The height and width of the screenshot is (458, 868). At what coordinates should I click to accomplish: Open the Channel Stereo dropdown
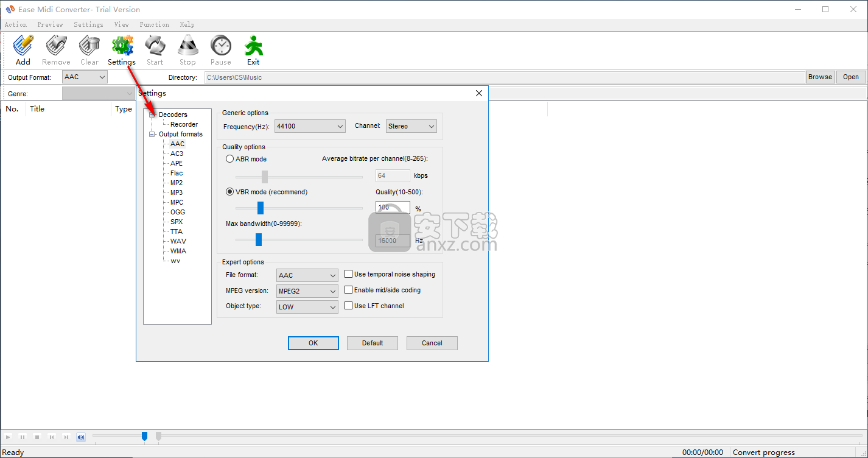pyautogui.click(x=411, y=126)
